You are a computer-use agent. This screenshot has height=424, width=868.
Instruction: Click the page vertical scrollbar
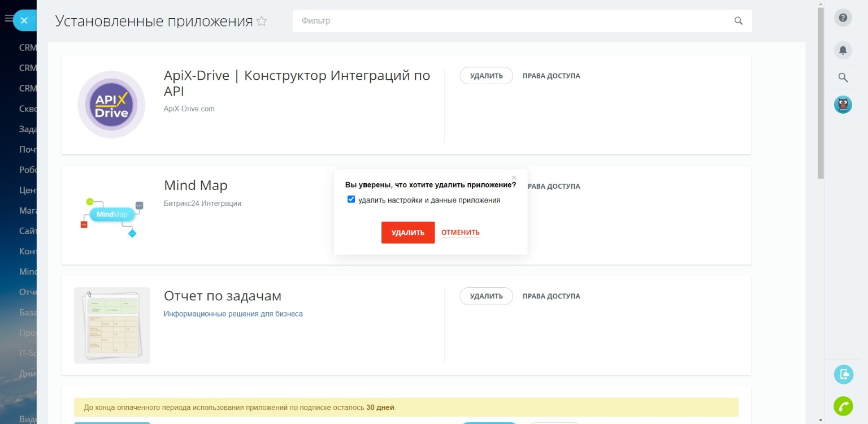pyautogui.click(x=821, y=93)
